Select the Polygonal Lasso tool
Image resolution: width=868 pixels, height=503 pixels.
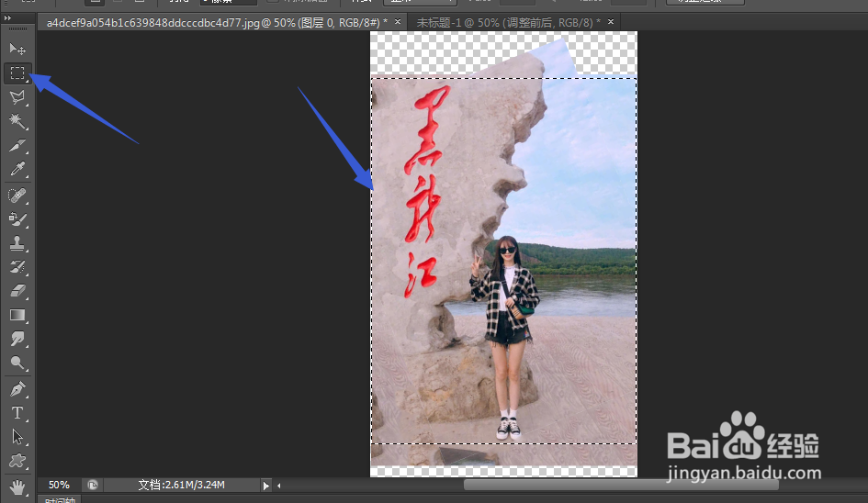pyautogui.click(x=17, y=97)
